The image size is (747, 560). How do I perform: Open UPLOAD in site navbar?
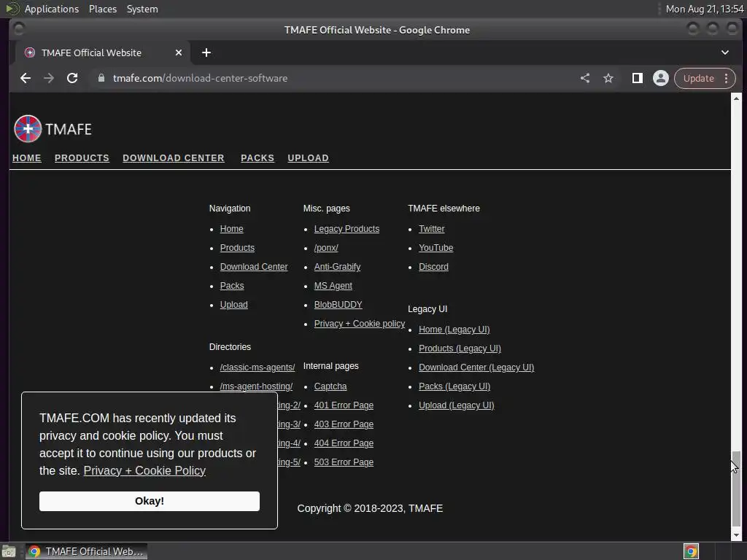point(309,158)
